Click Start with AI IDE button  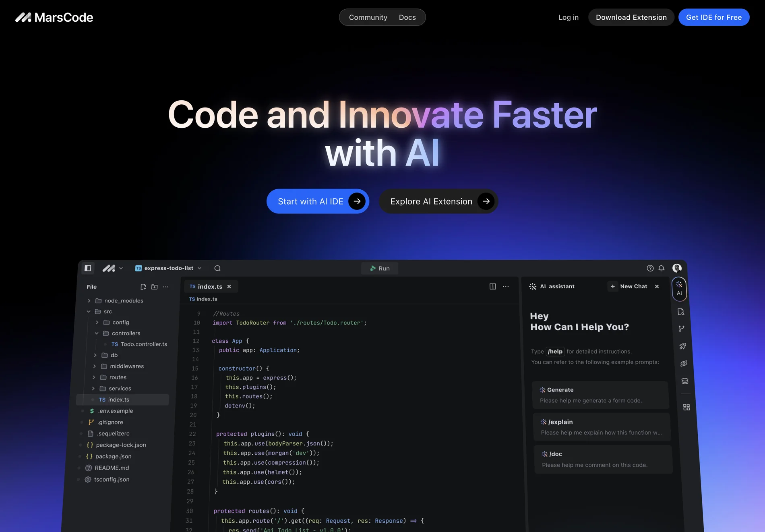coord(318,201)
